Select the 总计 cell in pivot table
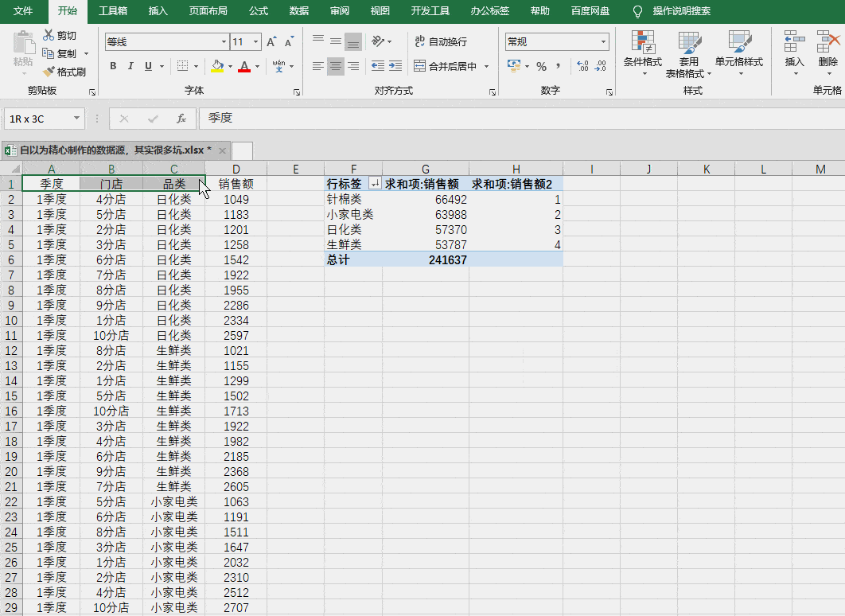The height and width of the screenshot is (616, 845). pos(353,259)
